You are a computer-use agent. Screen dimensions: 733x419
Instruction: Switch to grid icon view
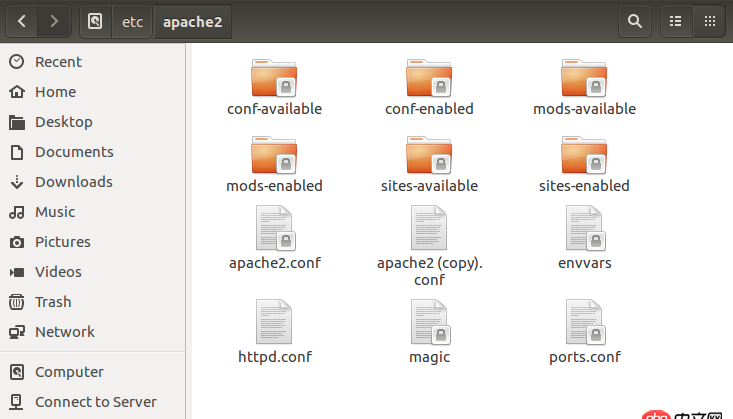pyautogui.click(x=710, y=20)
